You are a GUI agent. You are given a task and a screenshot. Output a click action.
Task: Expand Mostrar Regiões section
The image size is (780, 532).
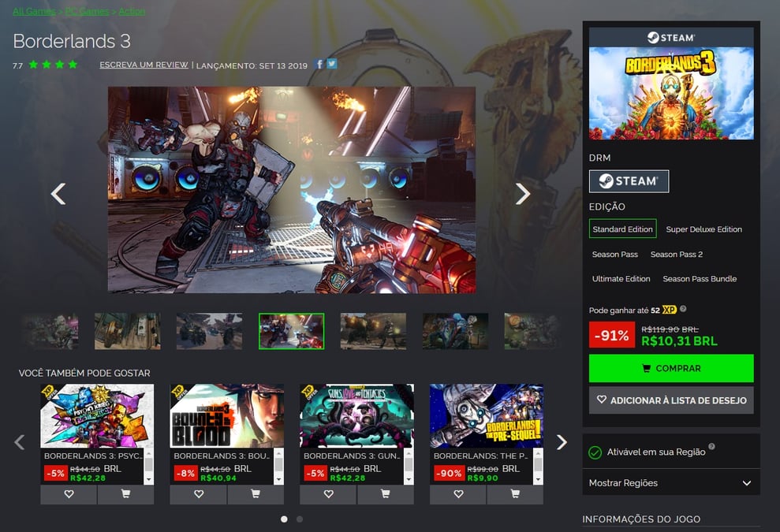671,483
